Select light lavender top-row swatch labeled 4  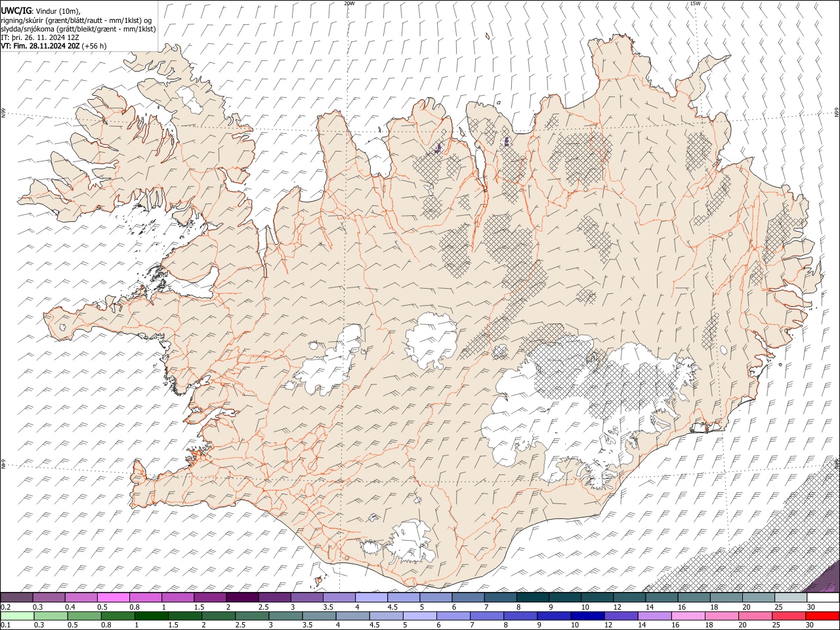click(371, 598)
